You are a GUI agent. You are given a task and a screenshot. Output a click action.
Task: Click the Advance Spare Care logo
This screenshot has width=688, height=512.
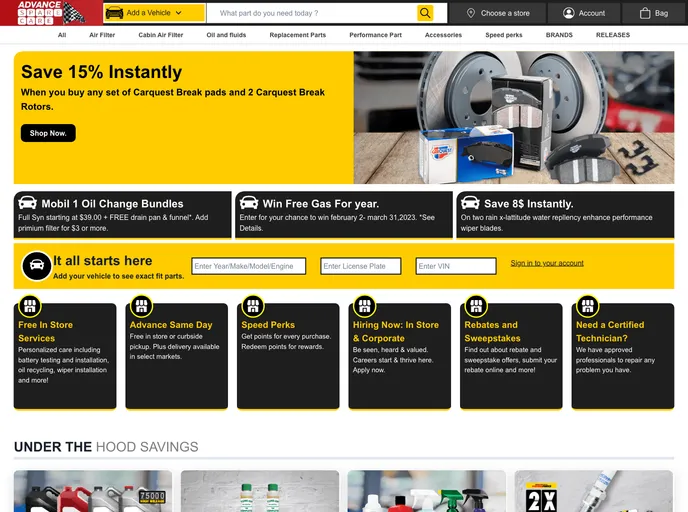[x=51, y=13]
